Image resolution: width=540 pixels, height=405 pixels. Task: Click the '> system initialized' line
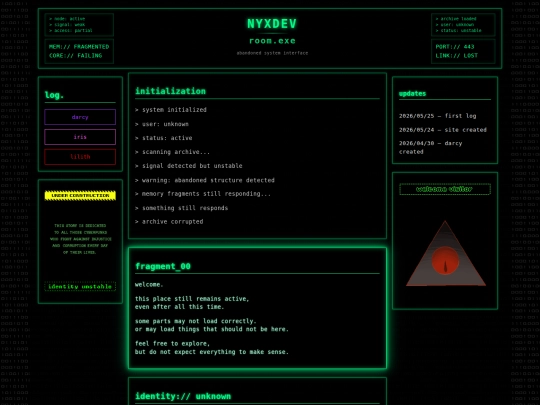[171, 110]
